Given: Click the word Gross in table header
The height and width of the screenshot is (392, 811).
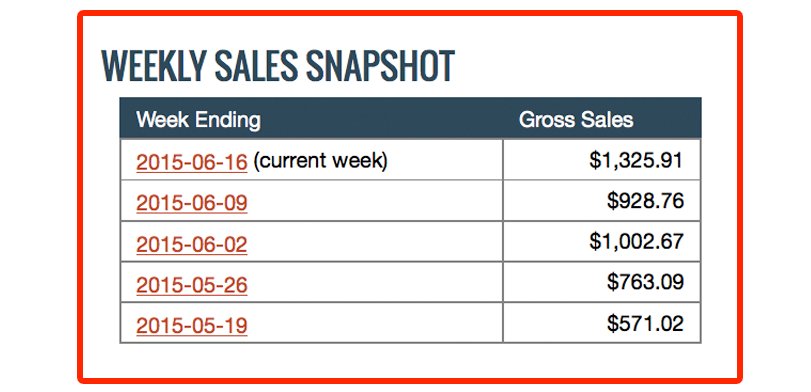Looking at the screenshot, I should [x=548, y=120].
